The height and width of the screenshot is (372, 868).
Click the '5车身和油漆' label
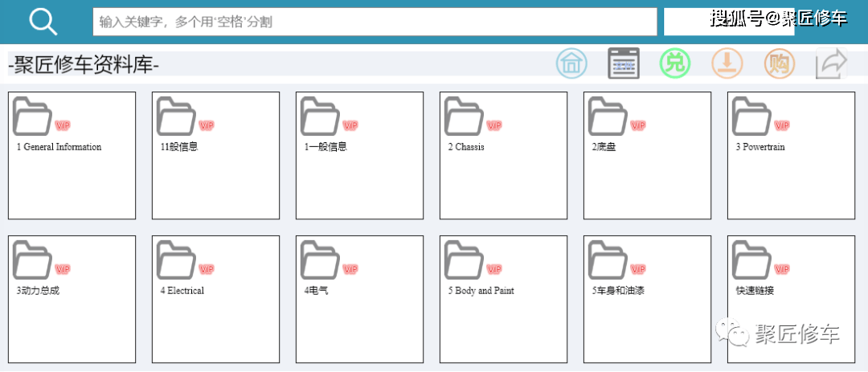[618, 291]
